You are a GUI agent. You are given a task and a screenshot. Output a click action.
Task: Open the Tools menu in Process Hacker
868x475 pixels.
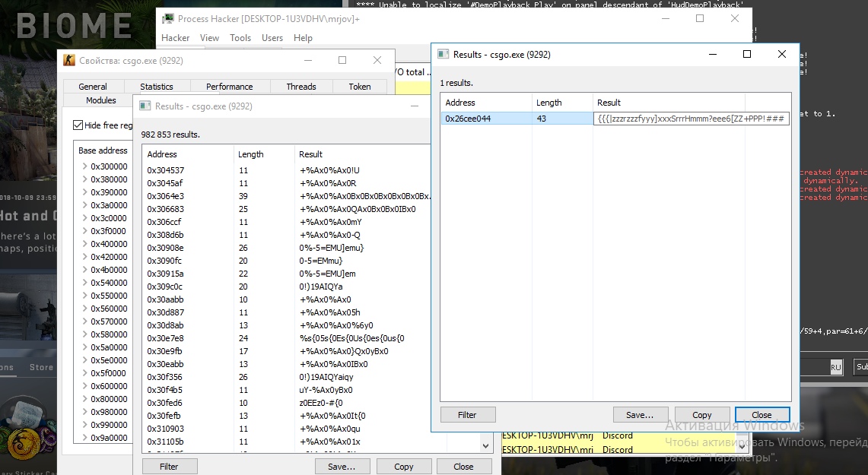point(240,38)
